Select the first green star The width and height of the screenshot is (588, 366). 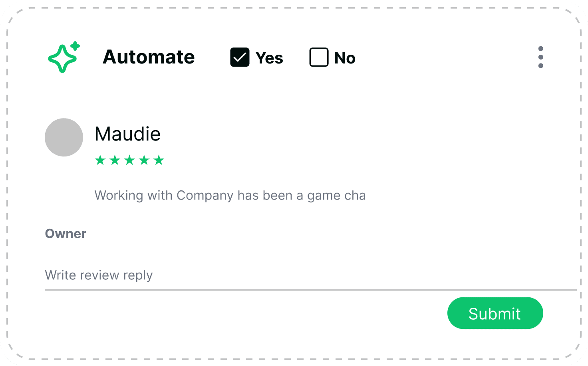click(99, 160)
